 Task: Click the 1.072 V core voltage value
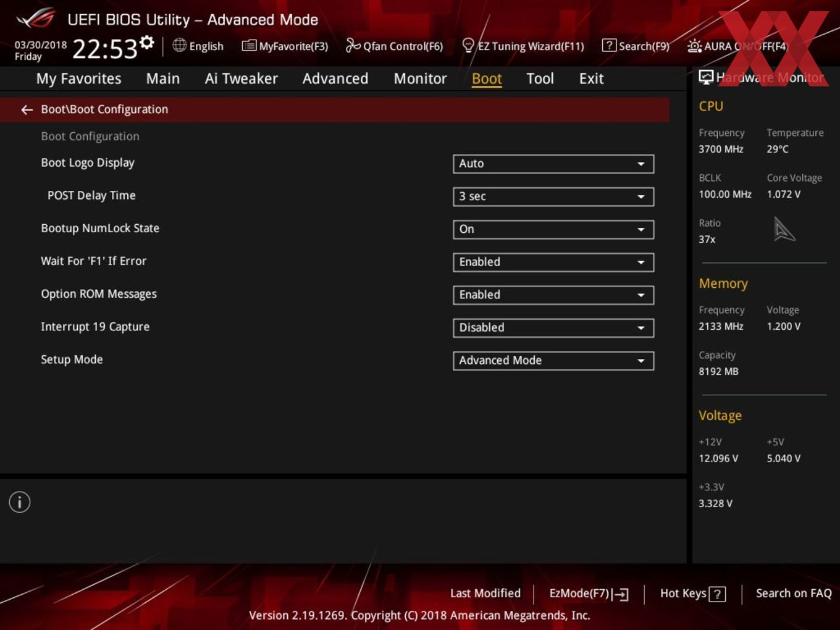784,195
